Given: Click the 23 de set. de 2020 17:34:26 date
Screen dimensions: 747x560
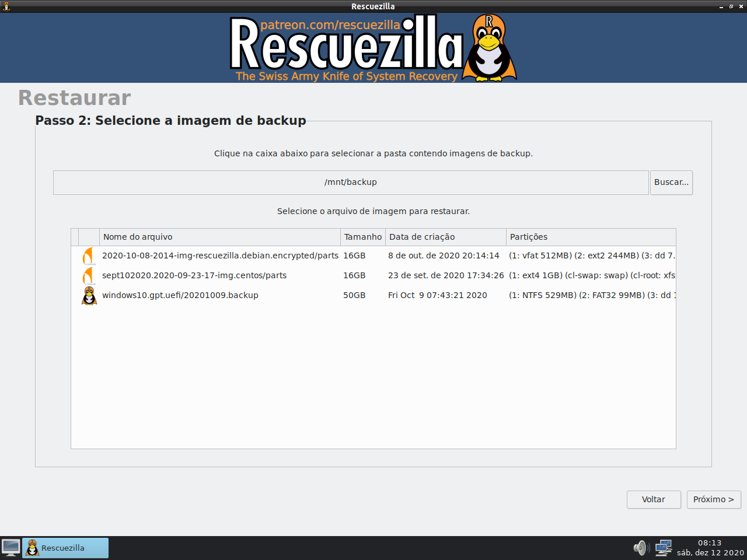Looking at the screenshot, I should pos(446,275).
